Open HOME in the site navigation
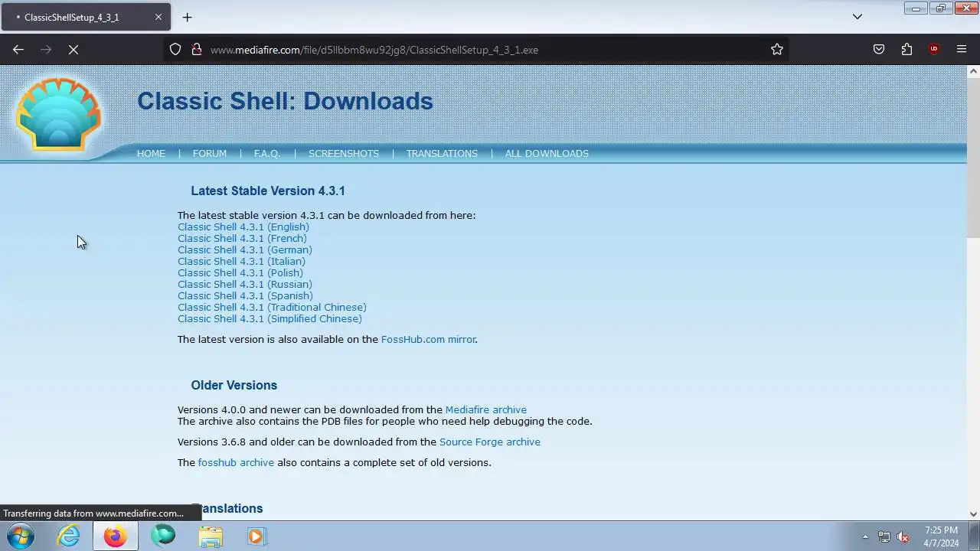The height and width of the screenshot is (551, 980). [x=151, y=154]
